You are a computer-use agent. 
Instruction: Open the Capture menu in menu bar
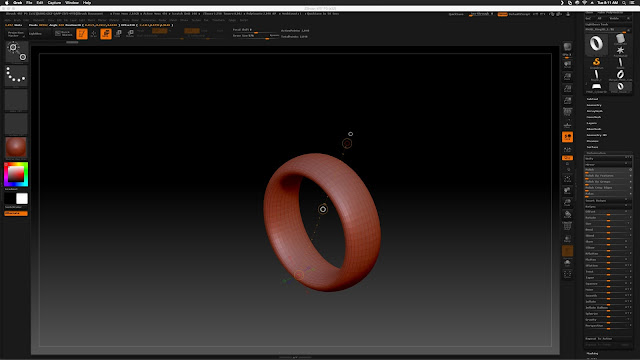tap(54, 2)
